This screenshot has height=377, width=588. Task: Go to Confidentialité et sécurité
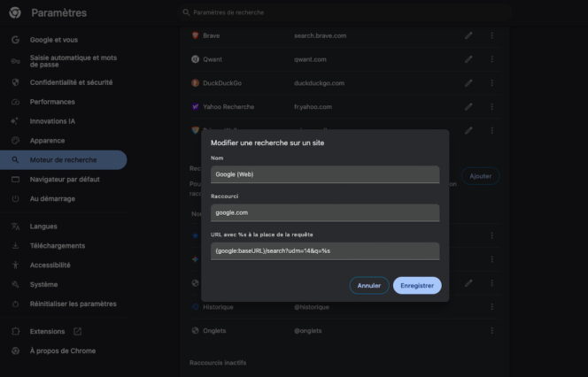tap(71, 82)
